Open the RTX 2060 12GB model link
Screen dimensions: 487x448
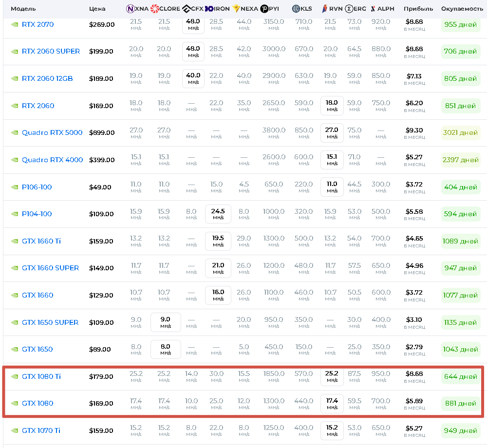(47, 78)
